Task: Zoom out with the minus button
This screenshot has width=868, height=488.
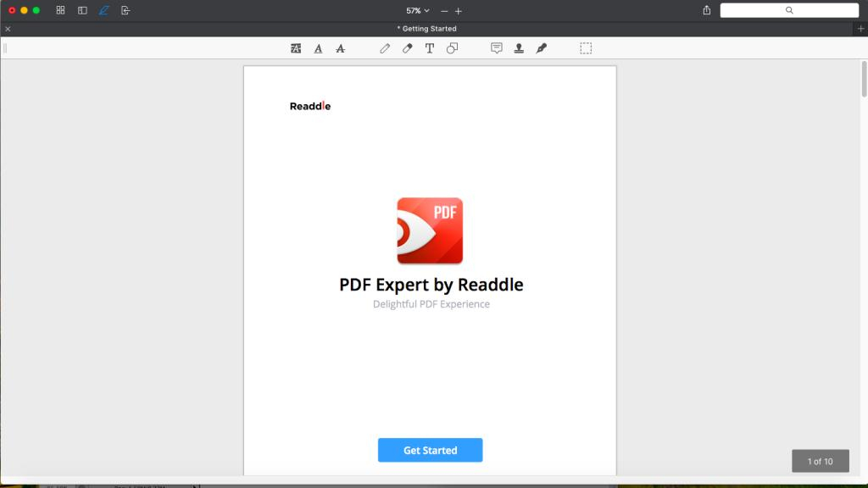Action: (444, 11)
